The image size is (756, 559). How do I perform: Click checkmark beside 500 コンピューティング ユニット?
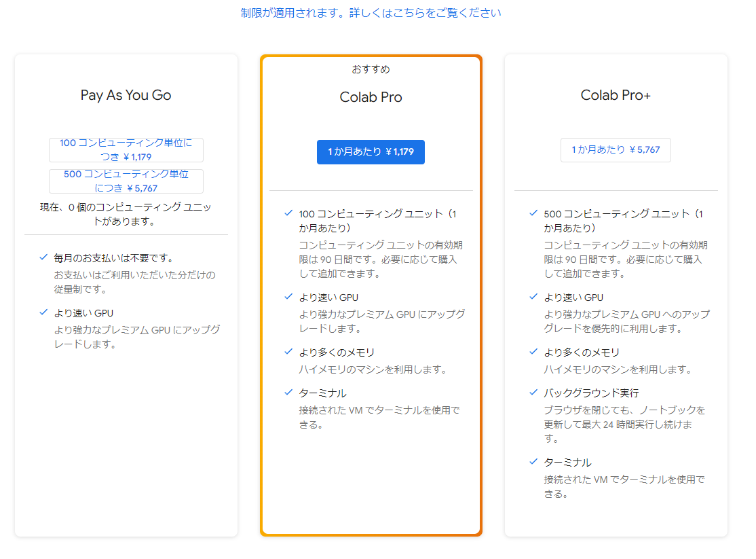(533, 213)
